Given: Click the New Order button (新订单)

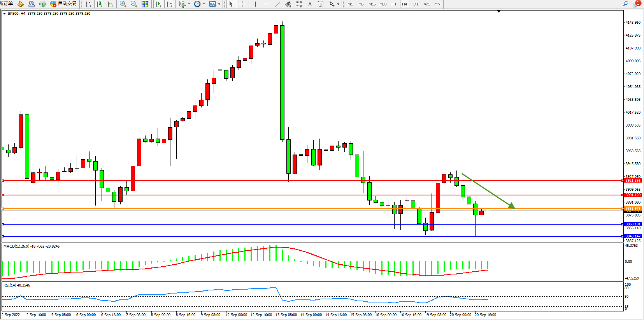Looking at the screenshot, I should [x=7, y=4].
